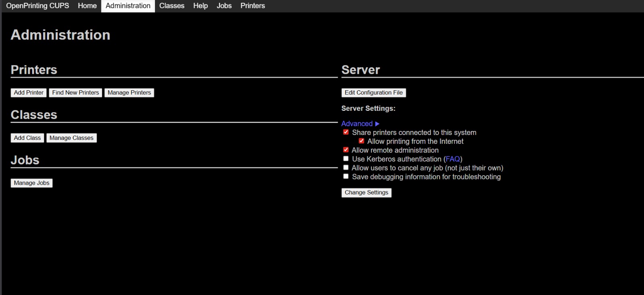Click Find New Printers
Image resolution: width=644 pixels, height=295 pixels.
(x=76, y=93)
